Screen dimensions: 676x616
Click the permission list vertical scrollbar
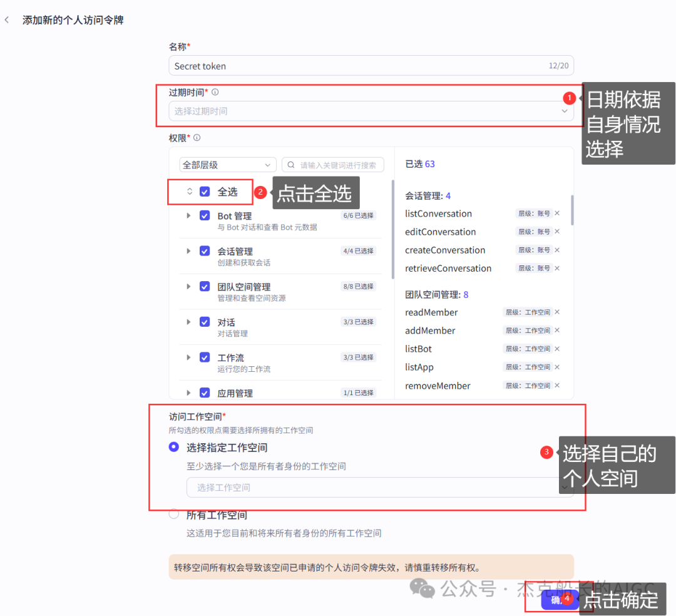click(x=392, y=229)
